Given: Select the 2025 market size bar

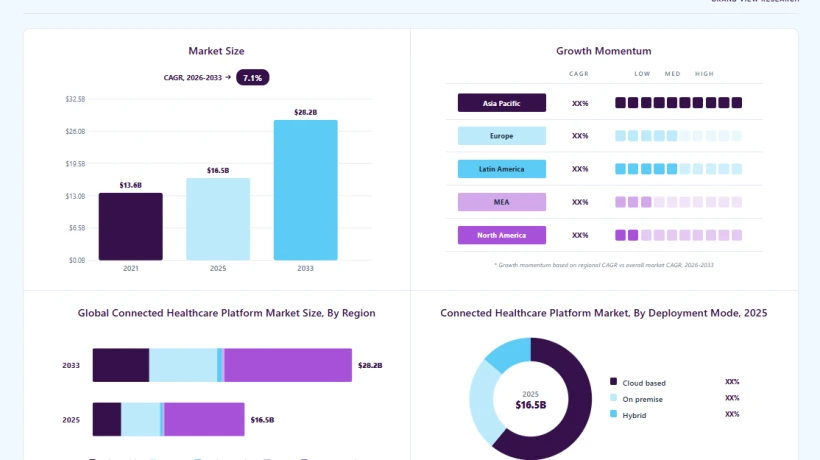Looking at the screenshot, I should 218,219.
